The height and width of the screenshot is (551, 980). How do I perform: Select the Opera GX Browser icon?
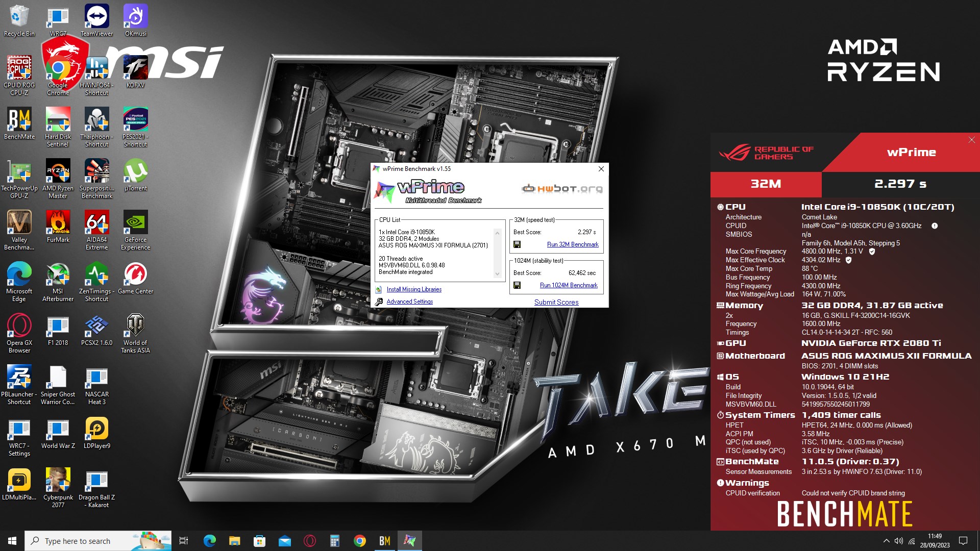(19, 333)
